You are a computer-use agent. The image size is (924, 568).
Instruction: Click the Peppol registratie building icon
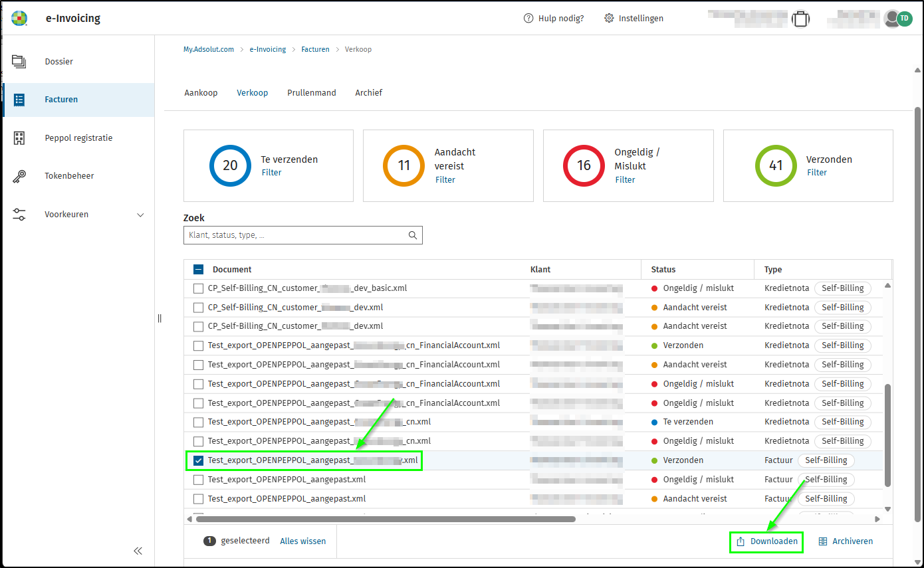pyautogui.click(x=19, y=138)
